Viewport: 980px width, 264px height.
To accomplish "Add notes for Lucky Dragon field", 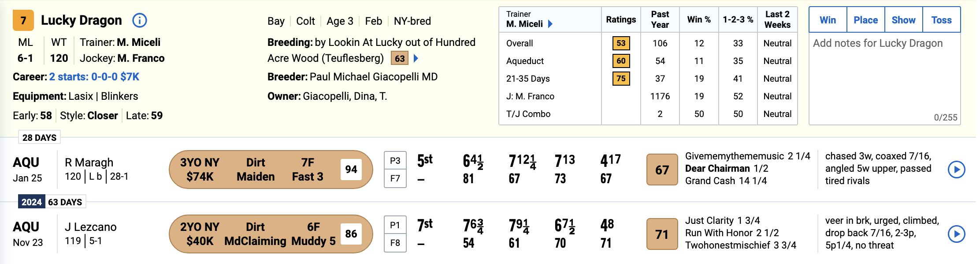I will (x=885, y=79).
